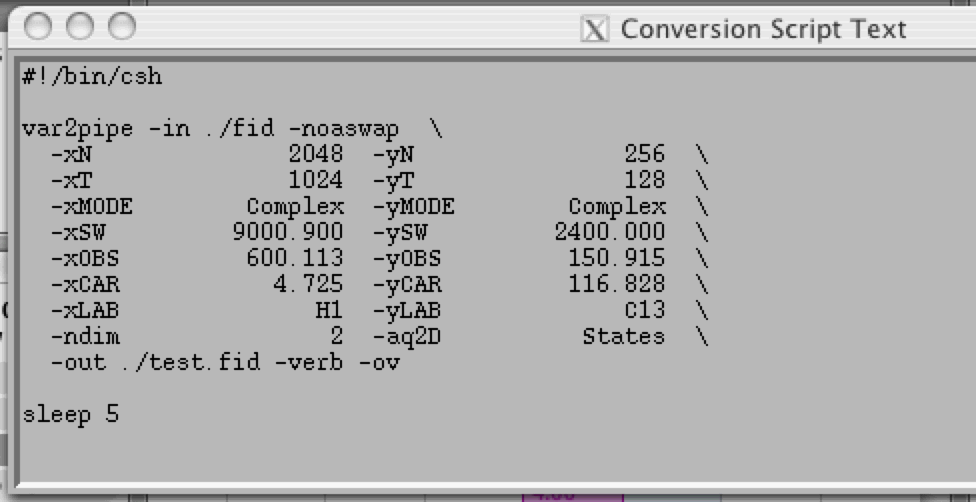976x502 pixels.
Task: Minimize the Conversion Script Text window
Action: tap(79, 26)
